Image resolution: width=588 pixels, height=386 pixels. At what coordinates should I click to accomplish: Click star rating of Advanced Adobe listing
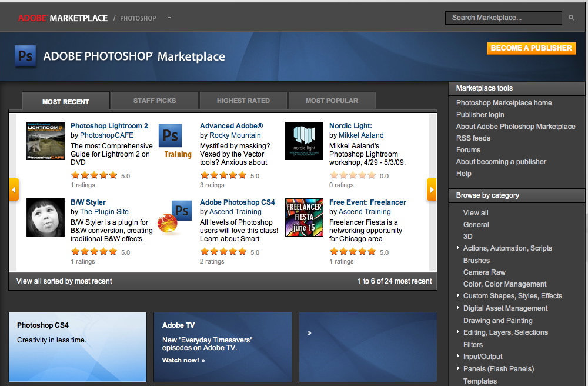click(x=223, y=175)
